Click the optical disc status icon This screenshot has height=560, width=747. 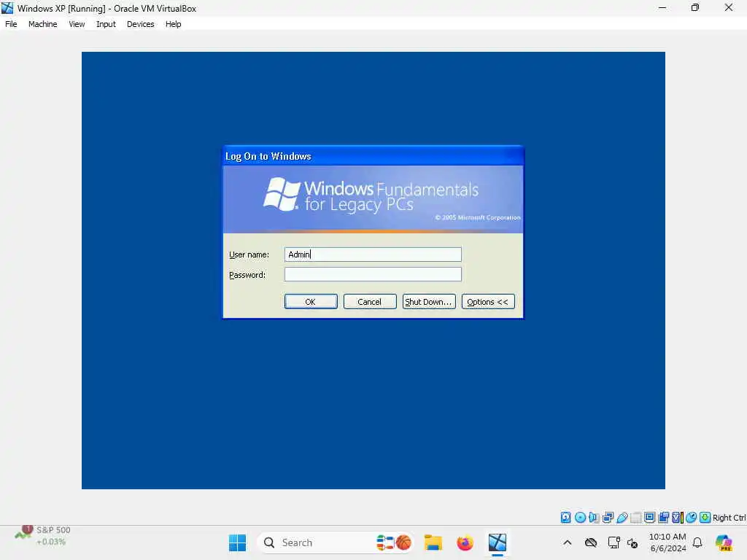pyautogui.click(x=580, y=517)
